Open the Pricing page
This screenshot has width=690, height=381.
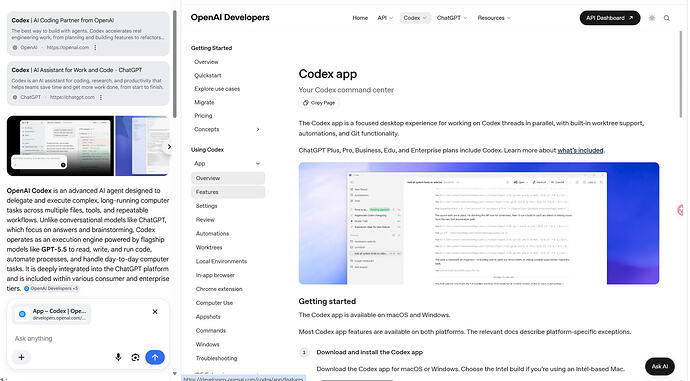tap(203, 116)
